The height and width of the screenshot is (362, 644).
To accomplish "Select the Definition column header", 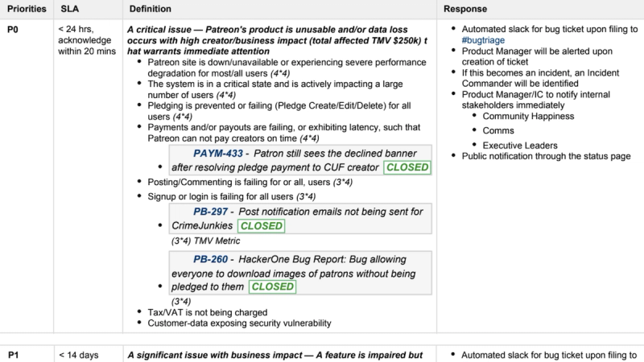I will (151, 9).
